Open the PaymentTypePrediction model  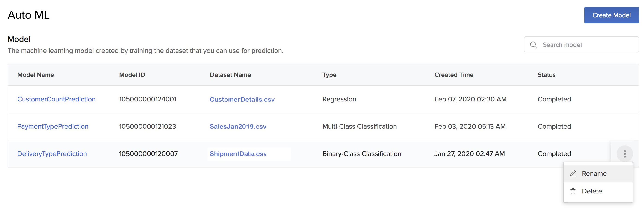[x=53, y=127]
